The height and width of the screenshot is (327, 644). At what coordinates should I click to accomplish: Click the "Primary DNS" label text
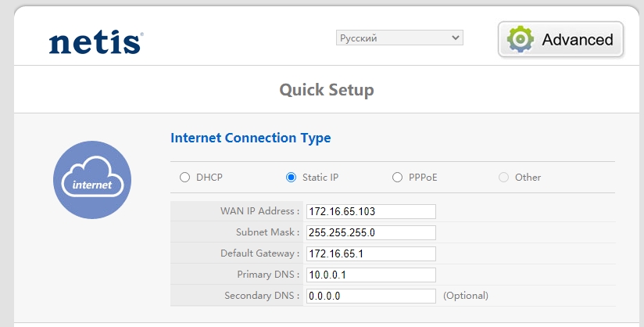coord(268,275)
